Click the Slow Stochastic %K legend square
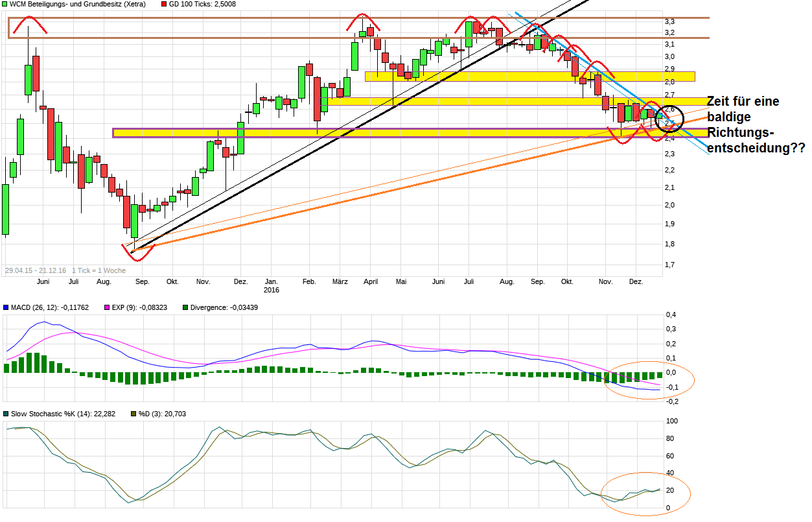 (6, 413)
